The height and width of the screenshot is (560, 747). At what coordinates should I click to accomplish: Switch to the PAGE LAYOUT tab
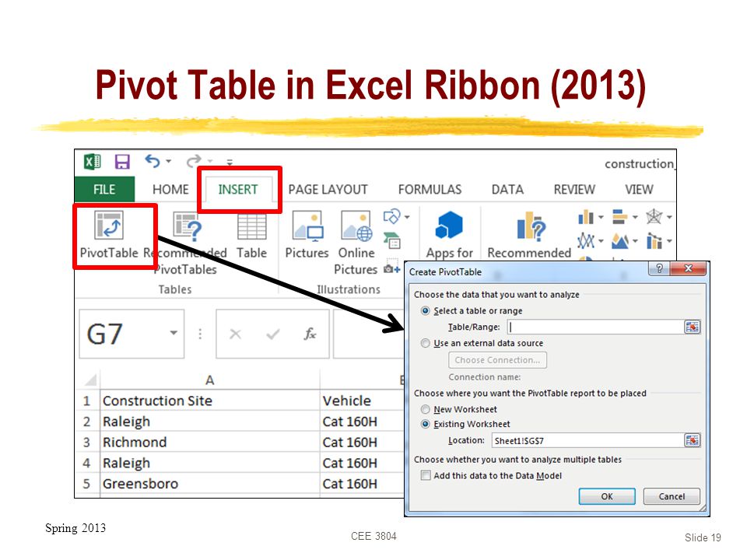(328, 190)
